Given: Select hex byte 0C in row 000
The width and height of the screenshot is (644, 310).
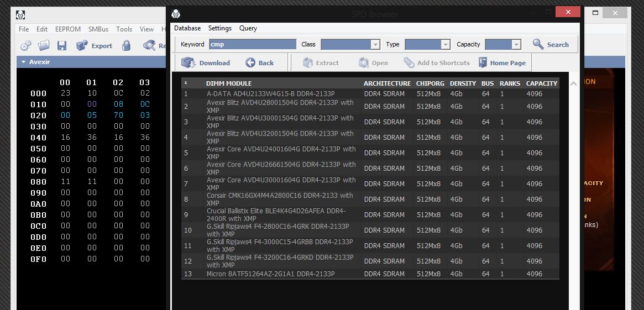Looking at the screenshot, I should pyautogui.click(x=118, y=93).
